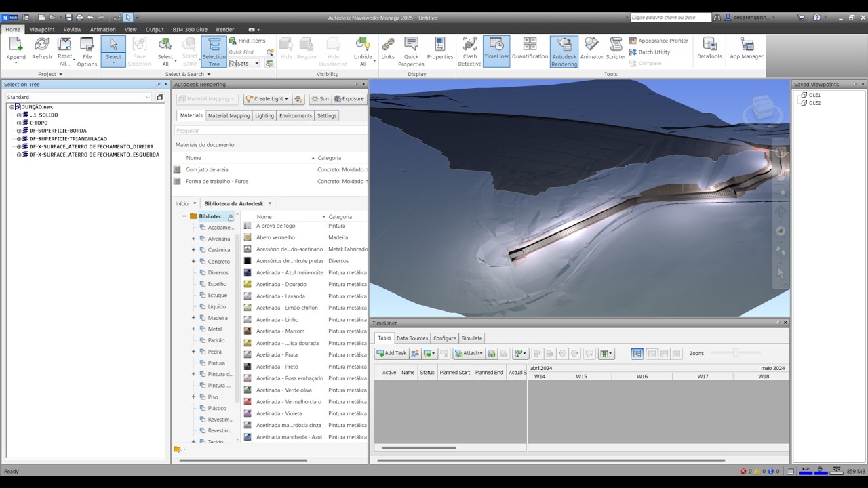Open the Lighting tab in Rendering
Viewport: 868px width, 488px height.
(264, 116)
